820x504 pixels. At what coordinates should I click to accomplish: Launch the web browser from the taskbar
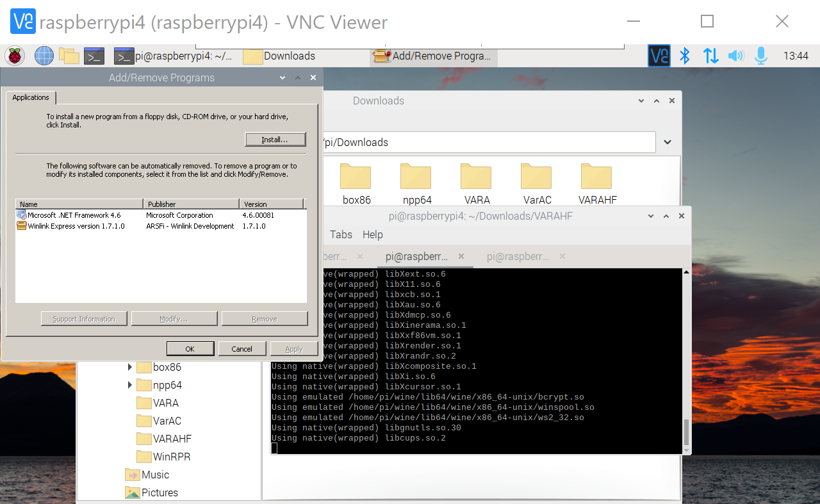pos(44,56)
